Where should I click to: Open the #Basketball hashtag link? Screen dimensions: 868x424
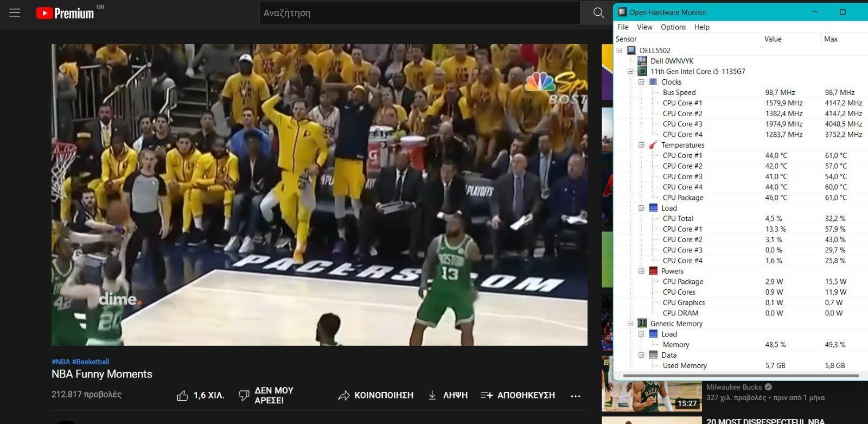point(91,362)
